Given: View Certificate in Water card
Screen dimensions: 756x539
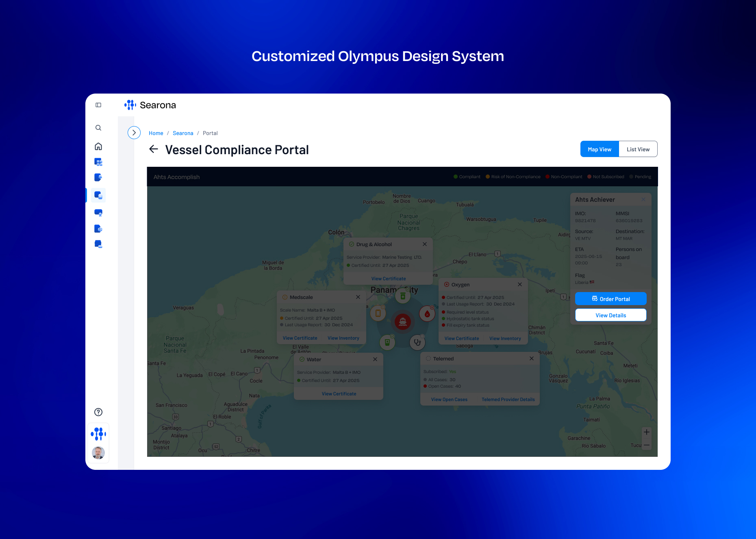Looking at the screenshot, I should 339,394.
